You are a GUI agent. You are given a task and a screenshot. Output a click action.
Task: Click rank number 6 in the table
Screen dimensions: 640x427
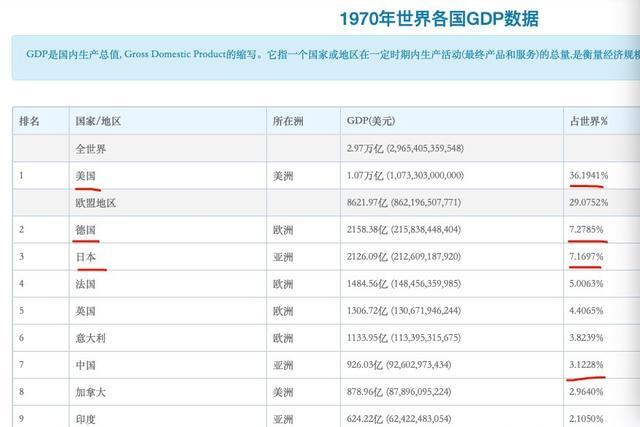coord(21,338)
